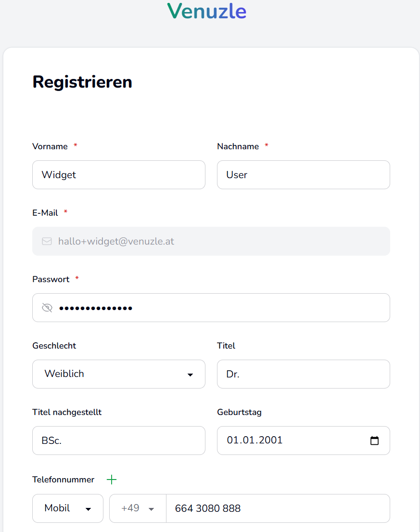This screenshot has height=532, width=420.
Task: Toggle password visibility eye icon
Action: 47,308
